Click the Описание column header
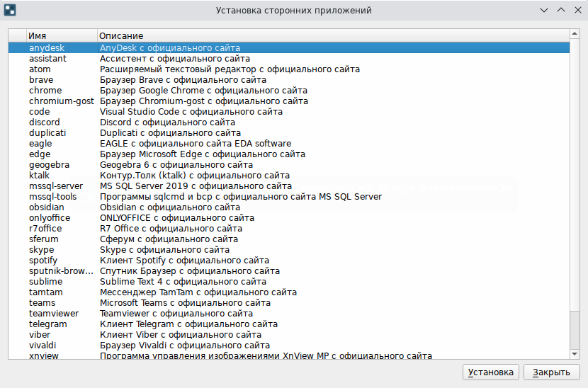 [x=333, y=35]
